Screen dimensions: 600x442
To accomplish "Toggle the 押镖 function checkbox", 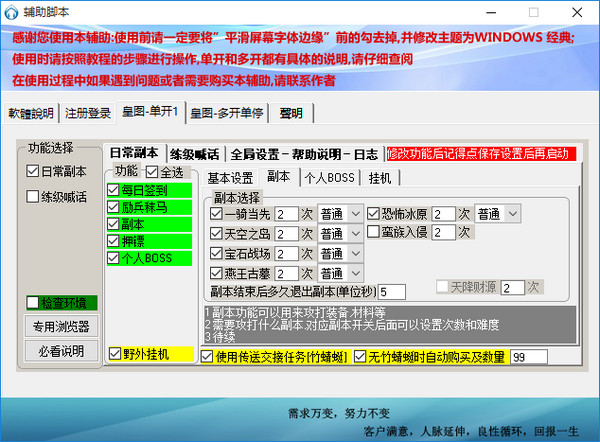I will pyautogui.click(x=113, y=241).
